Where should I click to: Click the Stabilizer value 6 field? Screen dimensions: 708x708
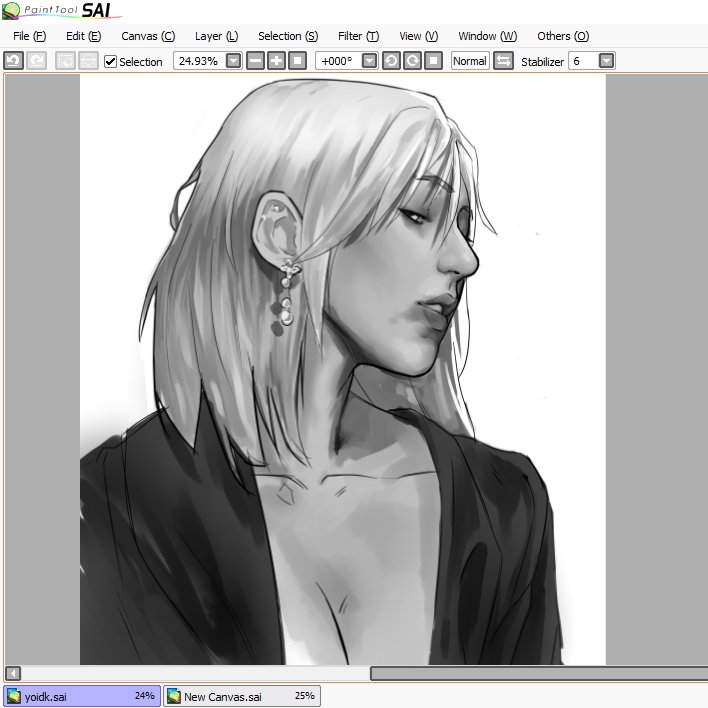point(583,61)
